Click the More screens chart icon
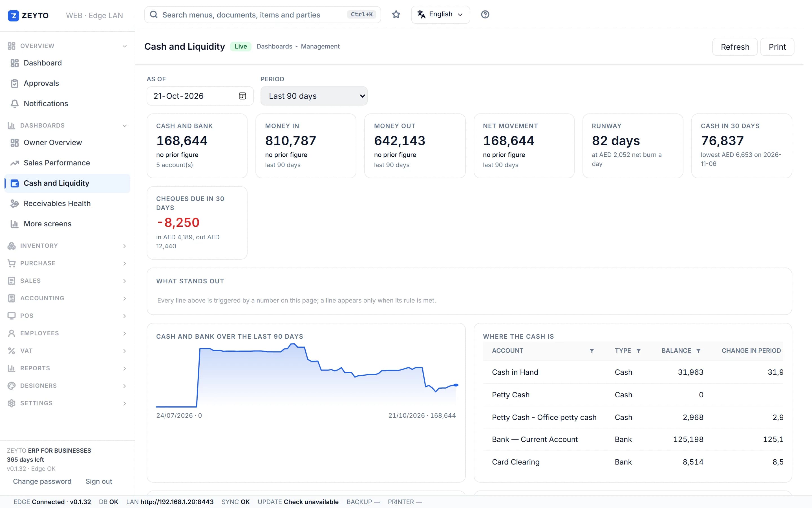Image resolution: width=812 pixels, height=508 pixels. coord(14,224)
